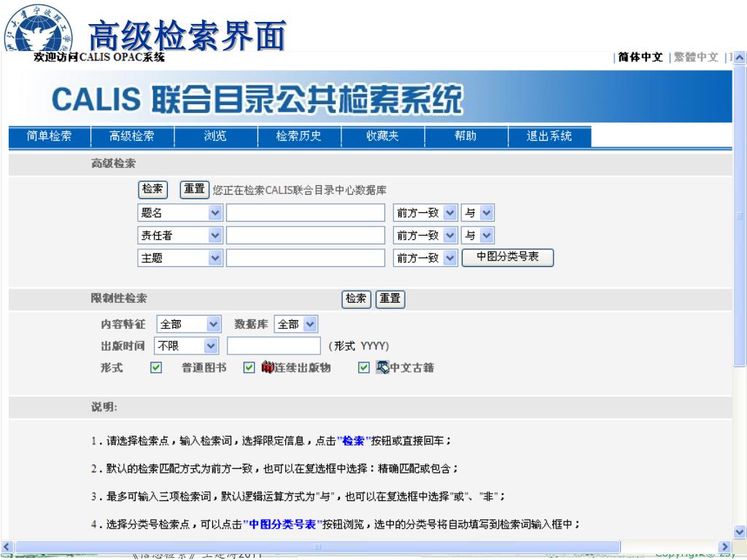The width and height of the screenshot is (747, 560).
Task: Click the blue 中图分类号表 link in instruction 4
Action: pyautogui.click(x=282, y=524)
